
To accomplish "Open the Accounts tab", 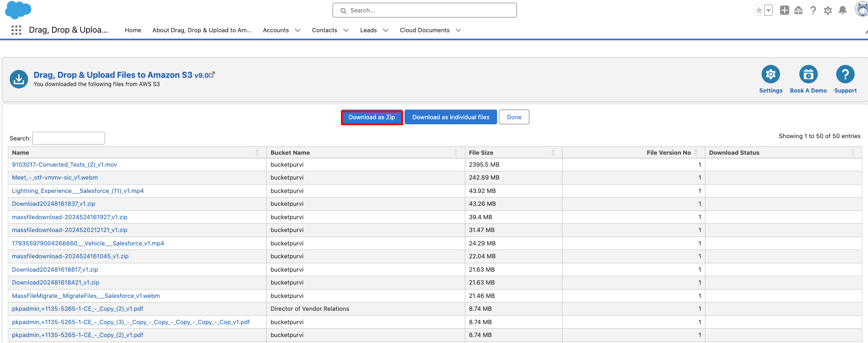I will [276, 30].
